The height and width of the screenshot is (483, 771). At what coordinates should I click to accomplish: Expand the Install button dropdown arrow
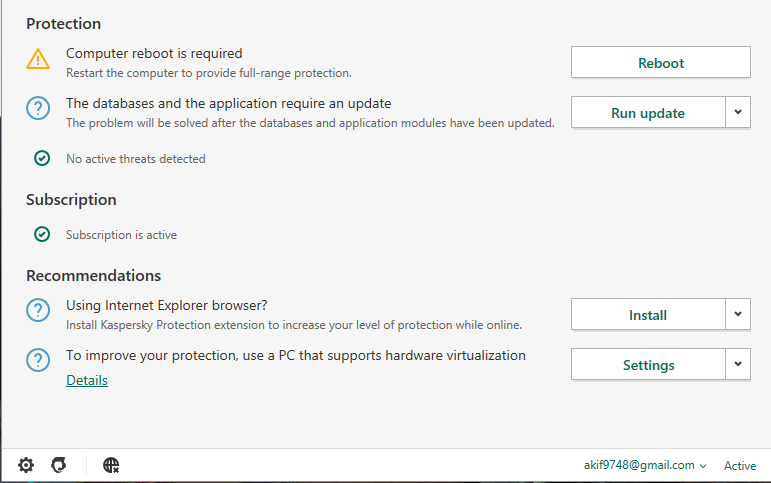click(738, 314)
